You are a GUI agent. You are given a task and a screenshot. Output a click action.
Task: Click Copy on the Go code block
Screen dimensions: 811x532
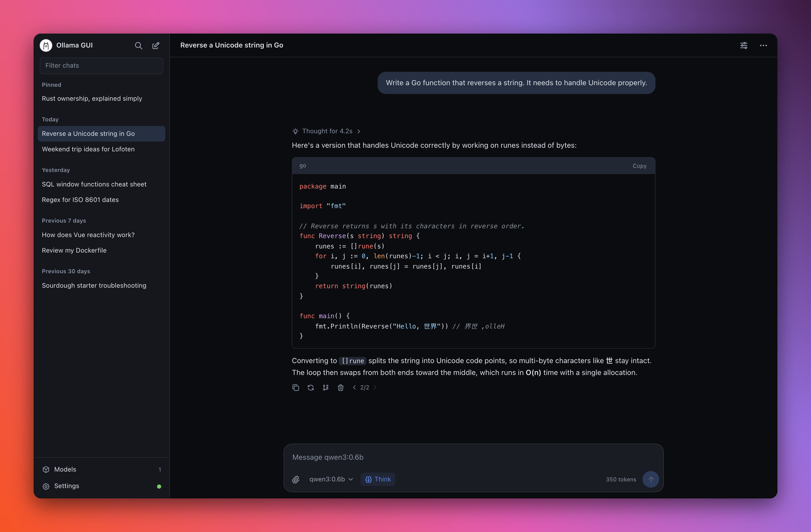pyautogui.click(x=639, y=166)
